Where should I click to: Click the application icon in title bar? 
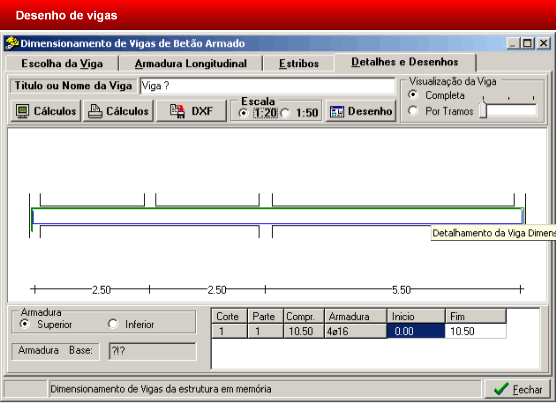click(12, 43)
